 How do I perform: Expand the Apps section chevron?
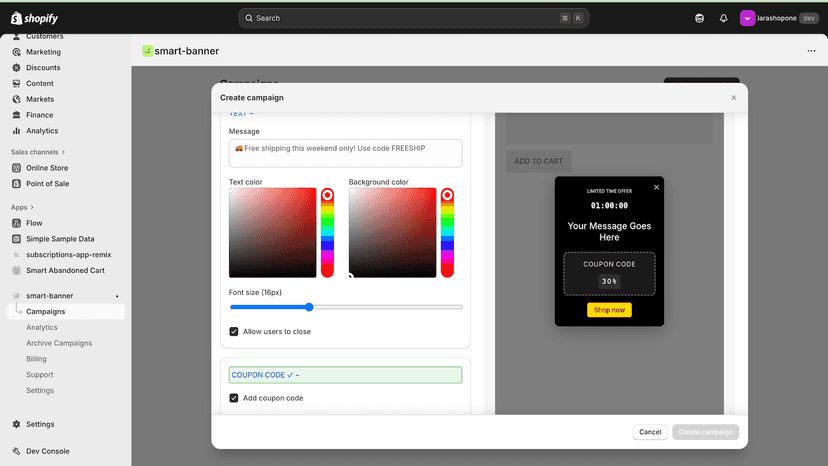tap(32, 207)
